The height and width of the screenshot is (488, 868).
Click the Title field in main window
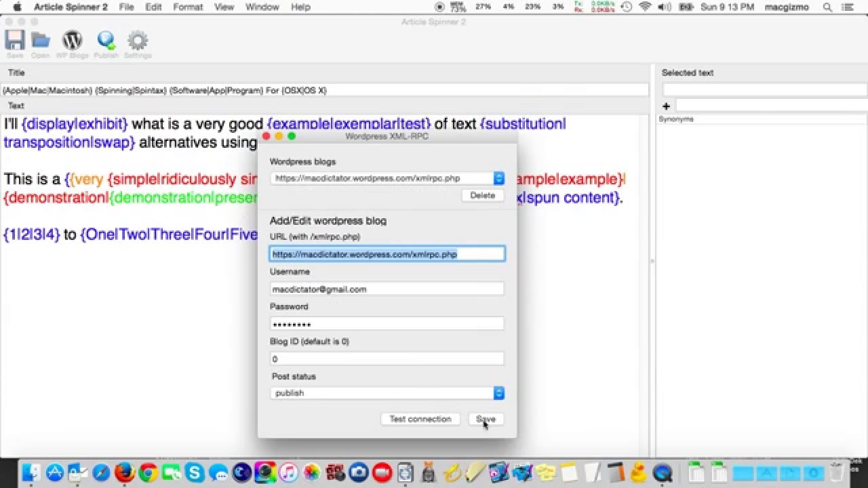[324, 90]
